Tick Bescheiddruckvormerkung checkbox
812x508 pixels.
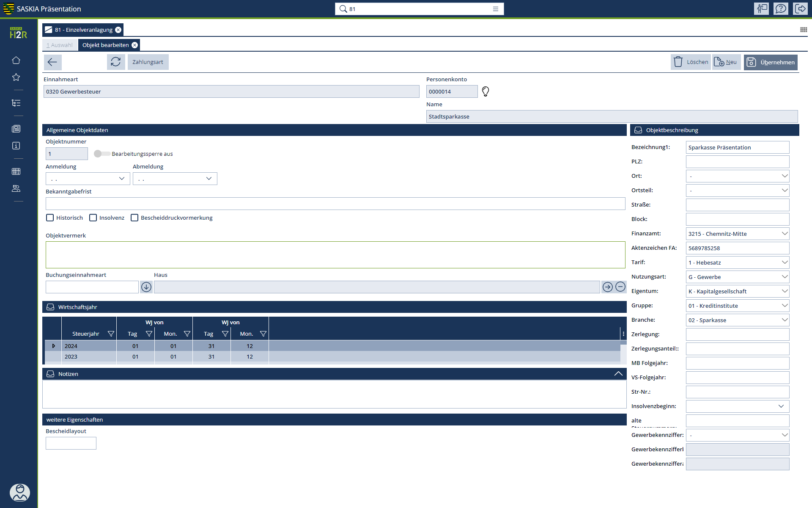click(134, 218)
